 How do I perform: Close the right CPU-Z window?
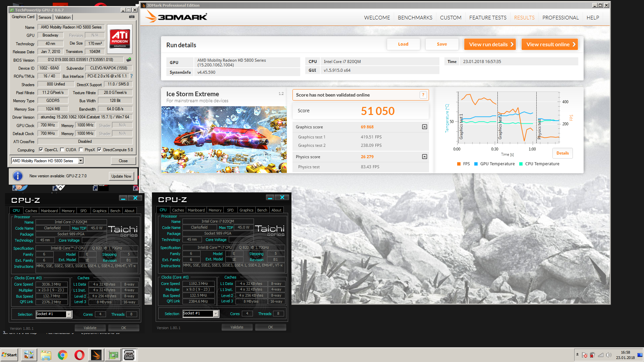282,197
